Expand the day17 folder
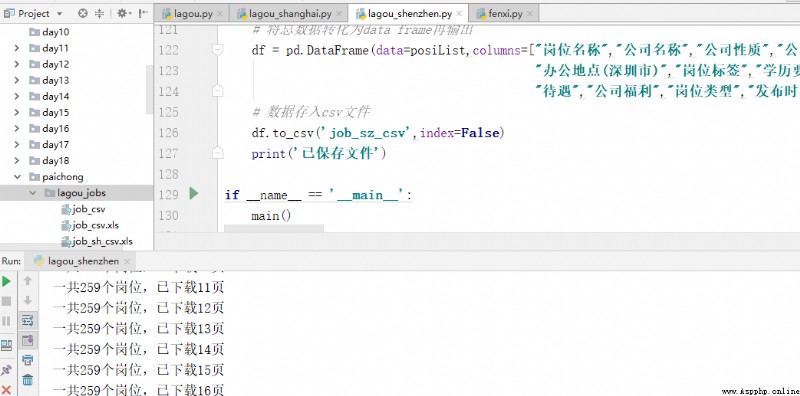 [17, 144]
